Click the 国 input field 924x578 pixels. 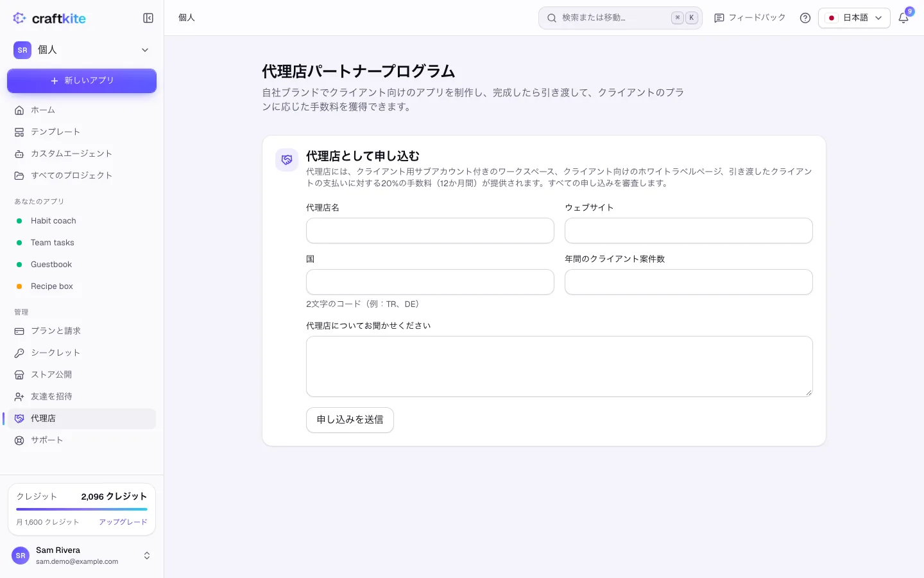pyautogui.click(x=430, y=282)
